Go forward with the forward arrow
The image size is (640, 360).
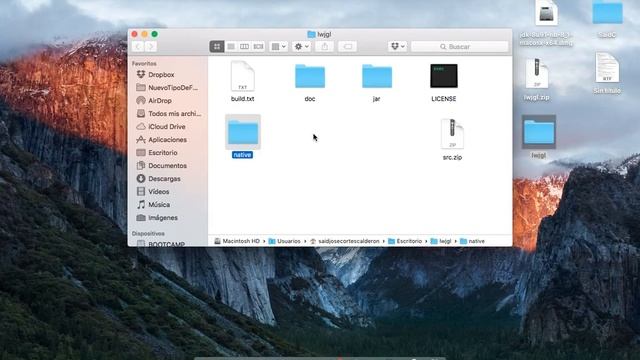(151, 47)
